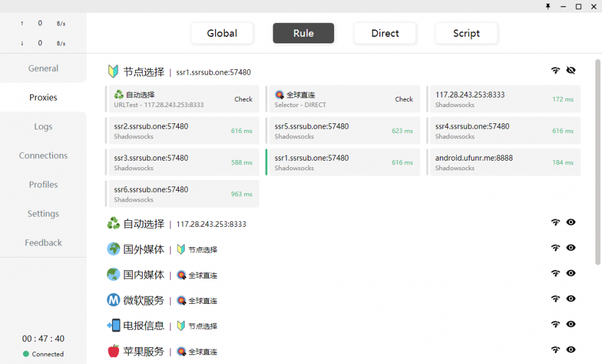
Task: Test latency of 国内媒体 group
Action: pos(555,273)
